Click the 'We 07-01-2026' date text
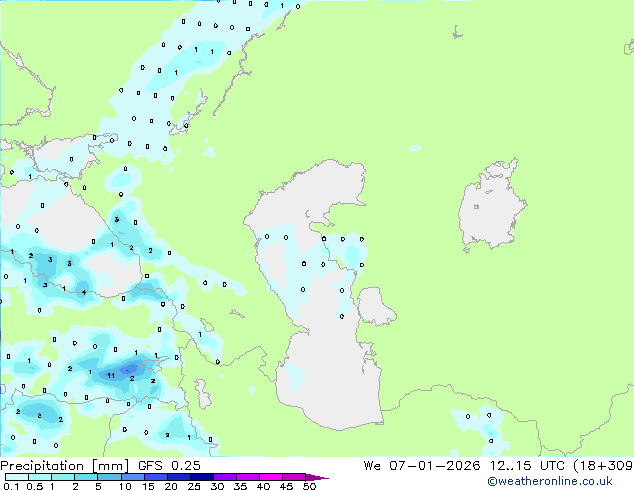This screenshot has height=490, width=634. (x=422, y=466)
